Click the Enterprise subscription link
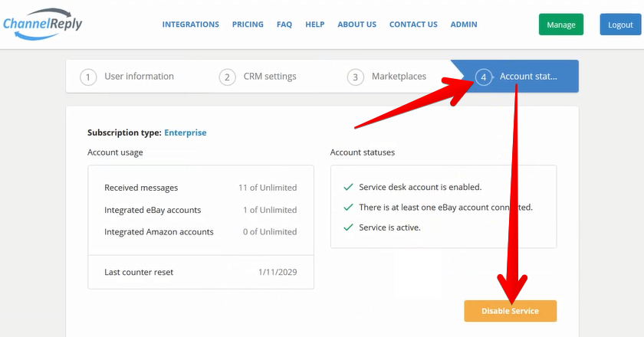Screen dimensions: 644x337 [x=186, y=133]
